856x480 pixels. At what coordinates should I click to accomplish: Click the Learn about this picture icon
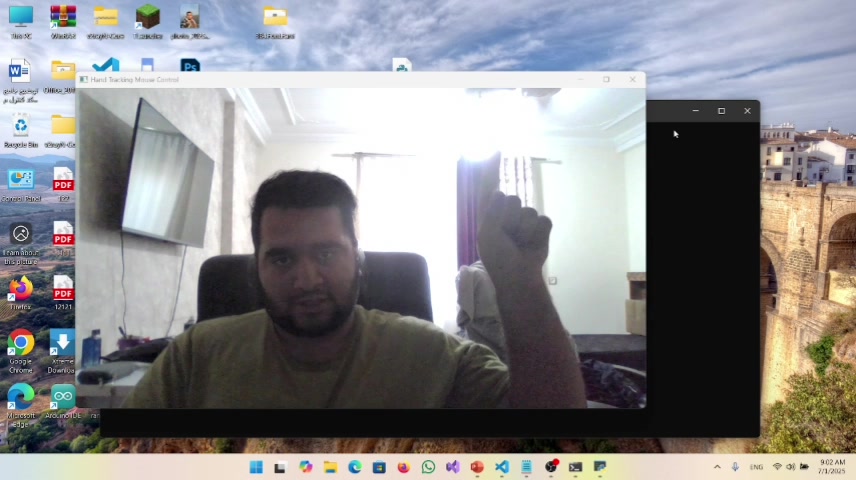(x=21, y=244)
